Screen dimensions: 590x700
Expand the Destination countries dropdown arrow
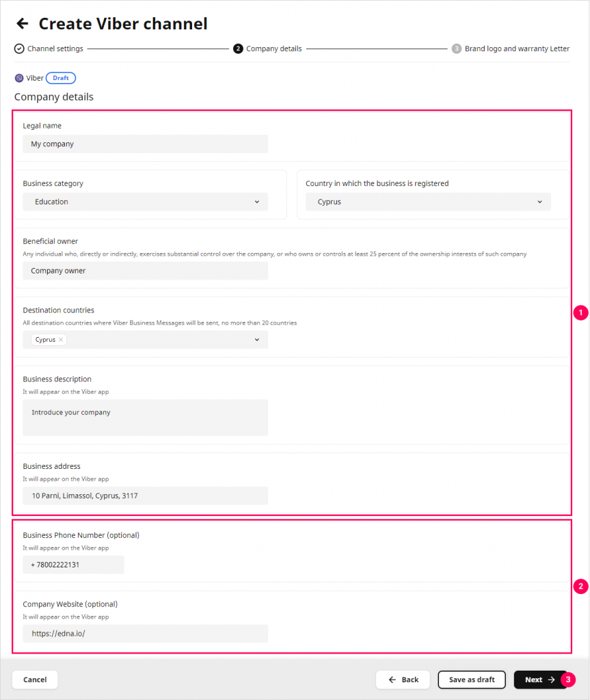point(257,340)
